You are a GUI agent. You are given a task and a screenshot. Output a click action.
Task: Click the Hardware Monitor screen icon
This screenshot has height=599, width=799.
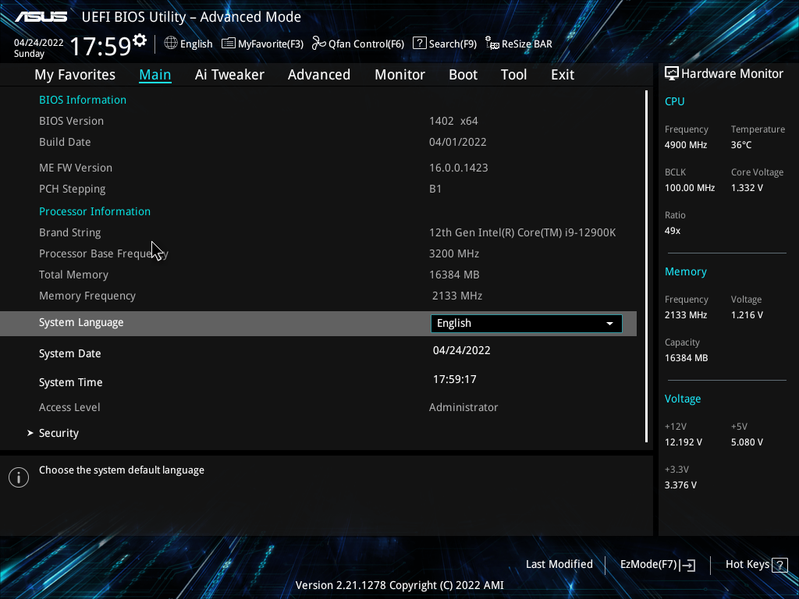672,73
